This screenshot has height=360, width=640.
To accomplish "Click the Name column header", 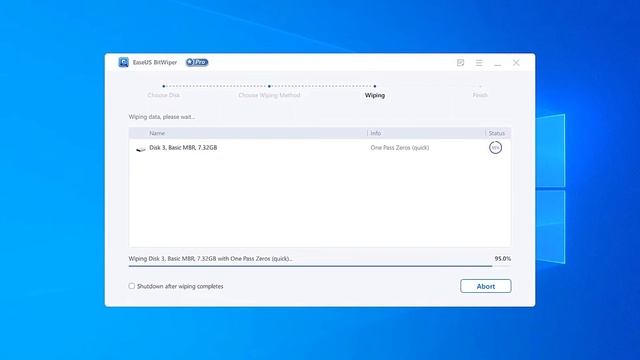I will pos(157,133).
